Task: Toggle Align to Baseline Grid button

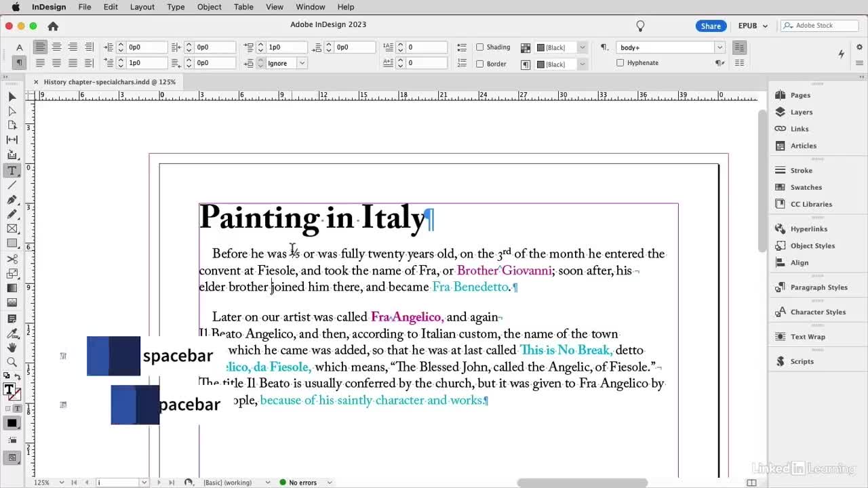Action: click(x=739, y=63)
